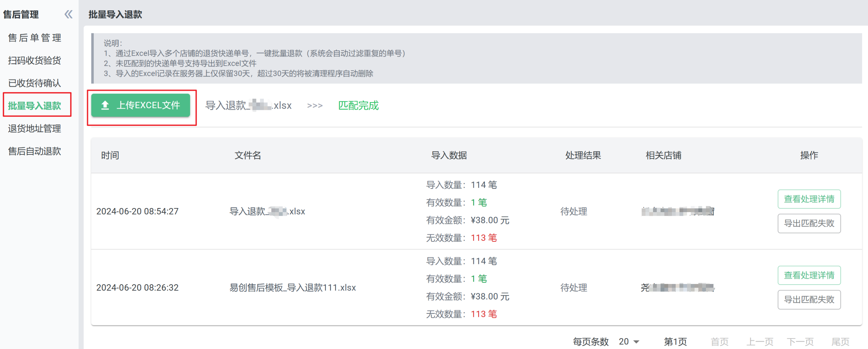
Task: Expand the 每页条数 dropdown showing 20
Action: click(628, 341)
